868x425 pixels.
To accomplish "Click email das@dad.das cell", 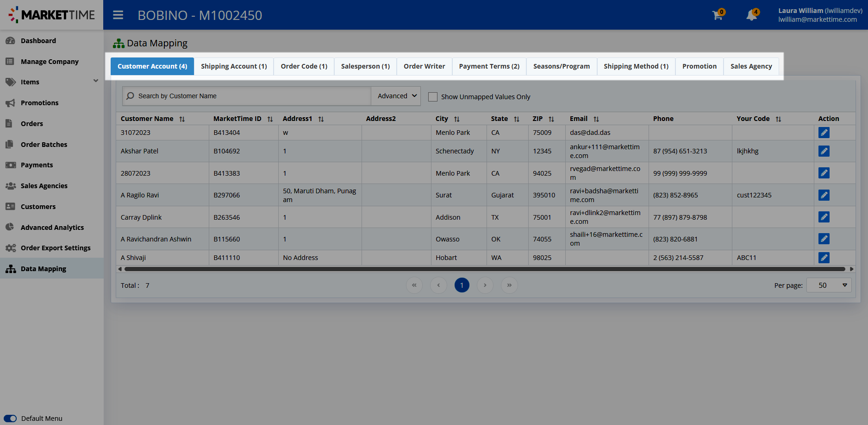I will point(607,133).
